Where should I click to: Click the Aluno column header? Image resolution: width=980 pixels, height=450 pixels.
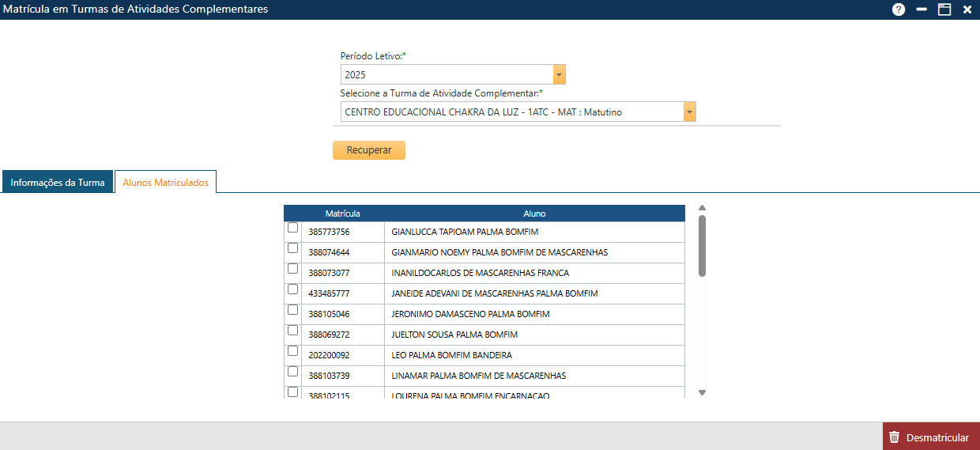pos(534,214)
